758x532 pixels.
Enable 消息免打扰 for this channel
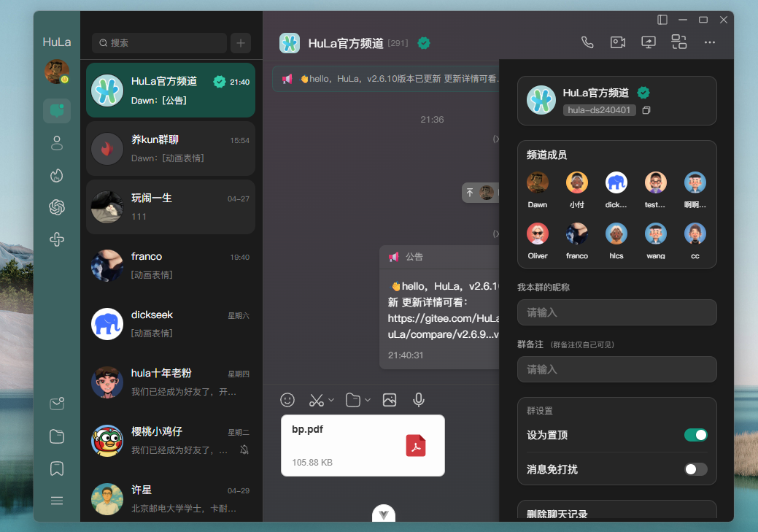click(696, 469)
